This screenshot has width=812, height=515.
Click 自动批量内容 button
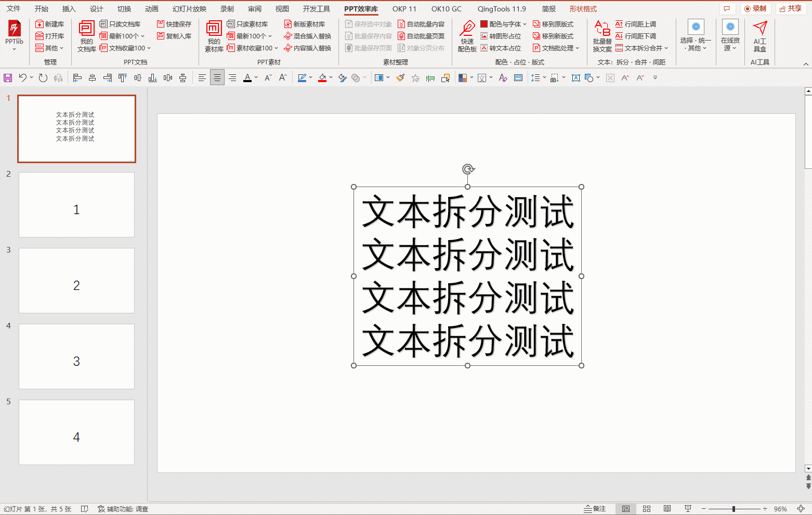coord(421,24)
